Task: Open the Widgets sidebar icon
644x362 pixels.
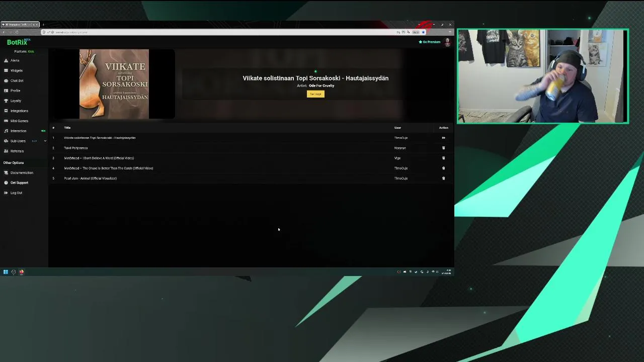Action: point(6,70)
